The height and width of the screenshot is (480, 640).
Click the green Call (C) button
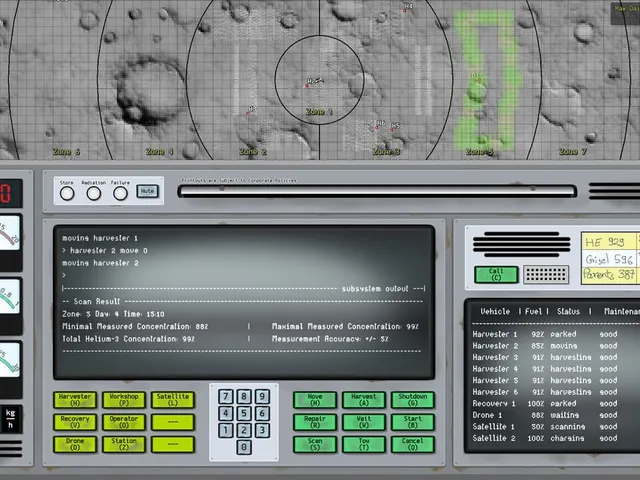coord(496,274)
